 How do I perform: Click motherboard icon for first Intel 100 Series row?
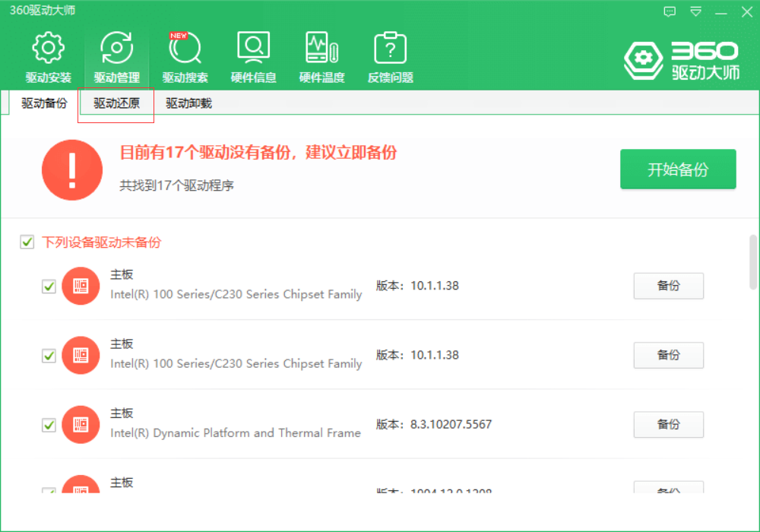pyautogui.click(x=81, y=286)
